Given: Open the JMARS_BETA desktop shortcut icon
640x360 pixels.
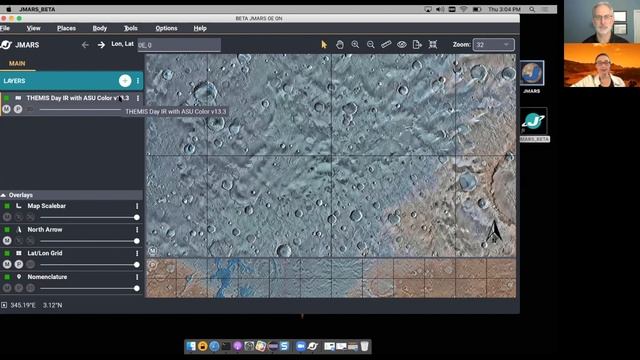Looking at the screenshot, I should pos(533,121).
